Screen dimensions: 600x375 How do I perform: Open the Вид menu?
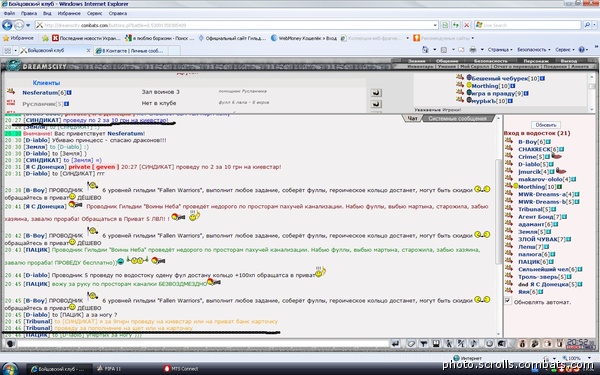[47, 13]
